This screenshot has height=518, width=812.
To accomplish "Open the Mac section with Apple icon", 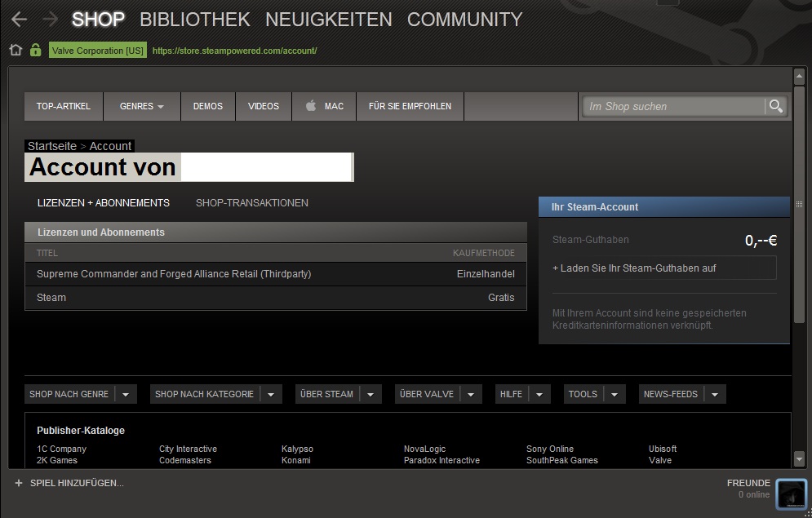I will [x=324, y=106].
